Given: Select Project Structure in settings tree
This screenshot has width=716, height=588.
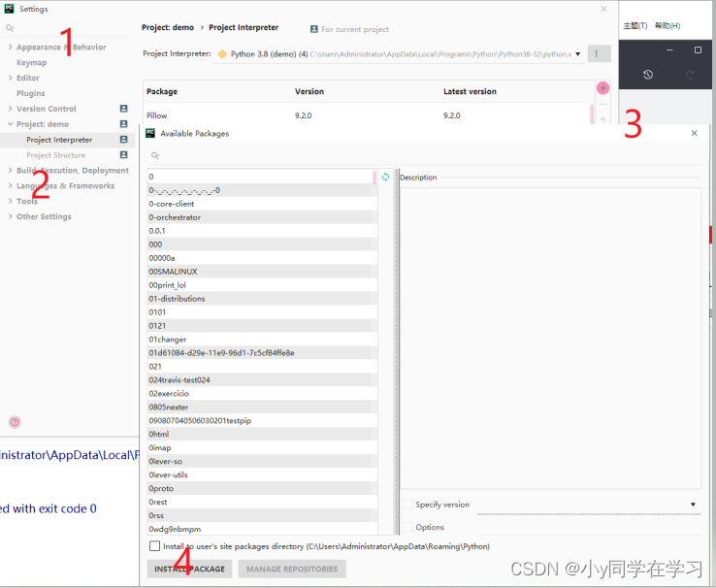Looking at the screenshot, I should tap(55, 155).
